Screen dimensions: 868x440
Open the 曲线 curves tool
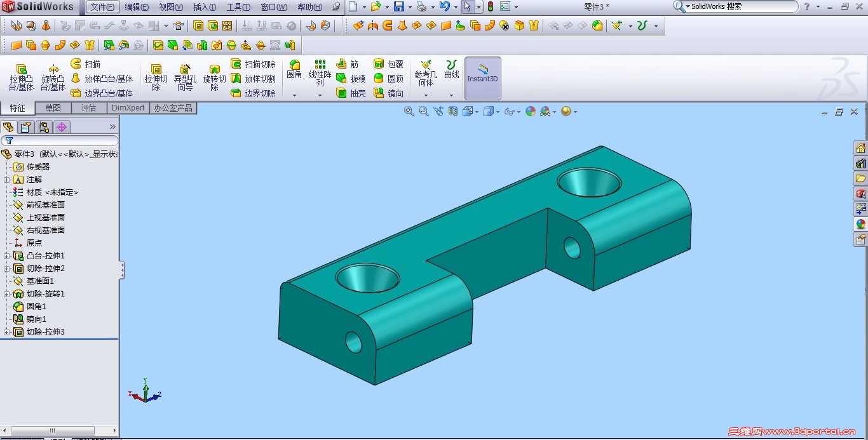click(x=452, y=69)
